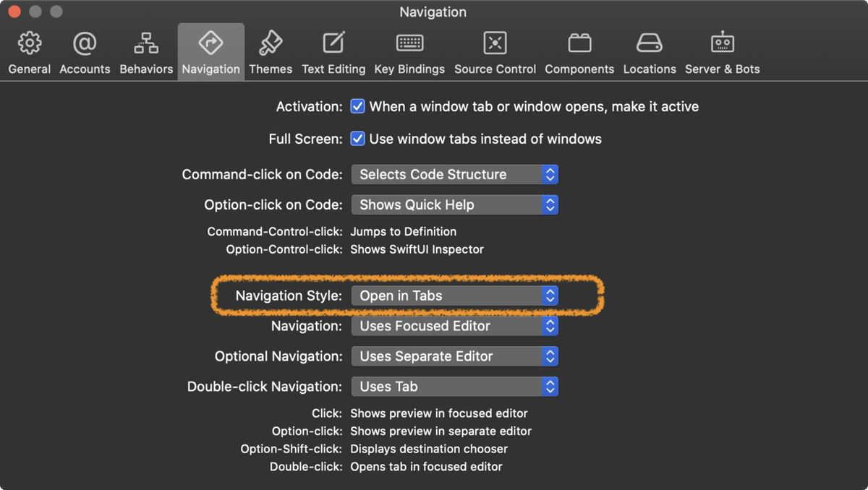868x490 pixels.
Task: Toggle the Full Screen window tabs checkbox
Action: tap(357, 139)
